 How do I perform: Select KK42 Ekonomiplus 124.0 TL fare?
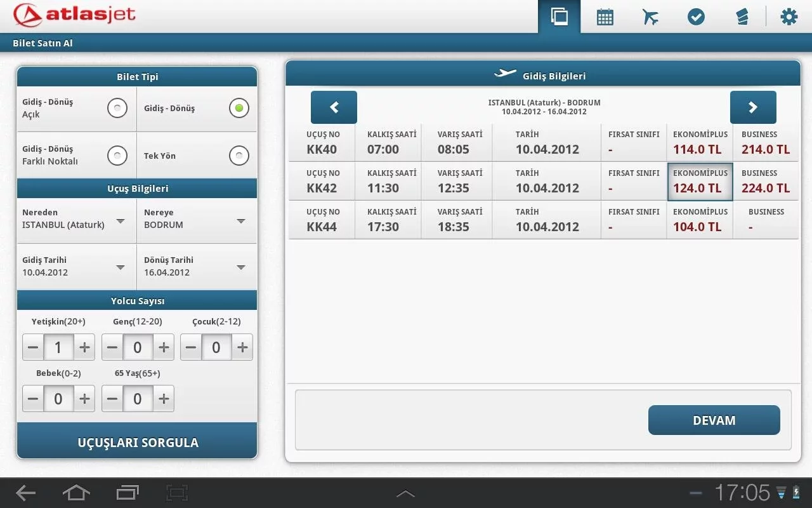click(700, 182)
